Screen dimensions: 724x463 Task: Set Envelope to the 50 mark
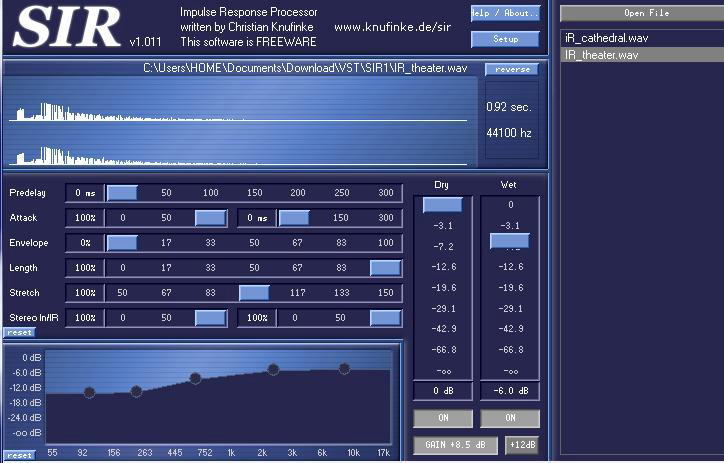(254, 243)
